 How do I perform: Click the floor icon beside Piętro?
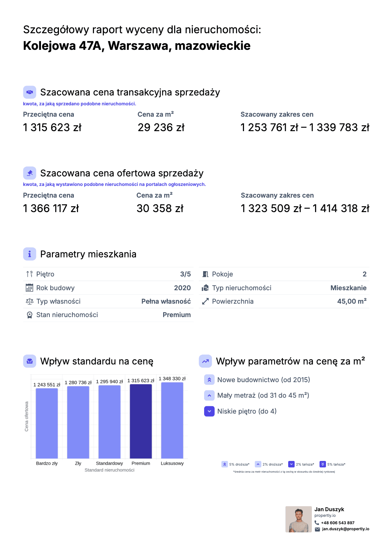[x=29, y=274]
